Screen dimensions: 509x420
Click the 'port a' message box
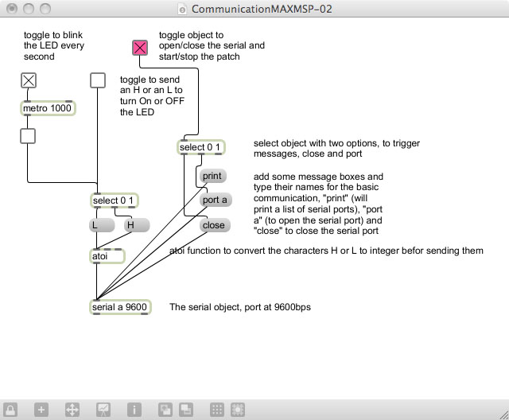click(215, 200)
